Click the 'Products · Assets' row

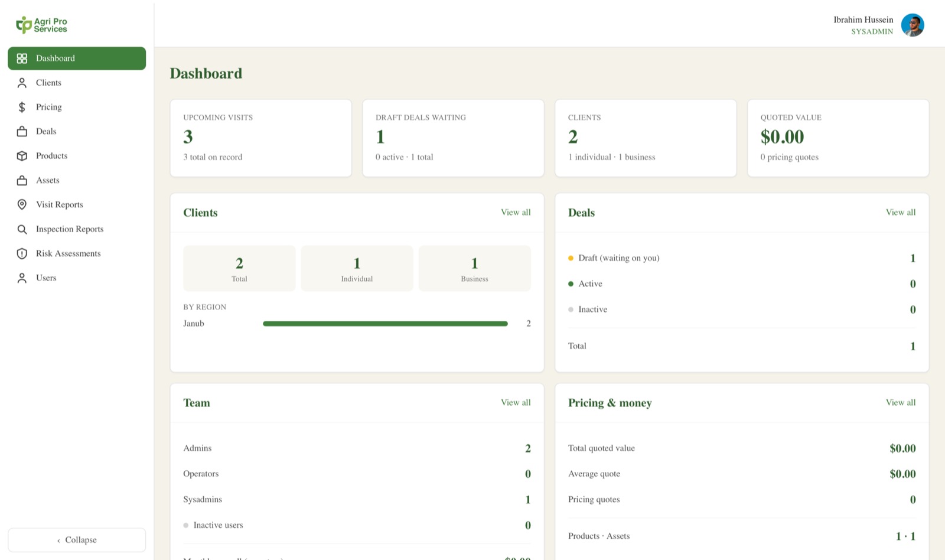[742, 536]
